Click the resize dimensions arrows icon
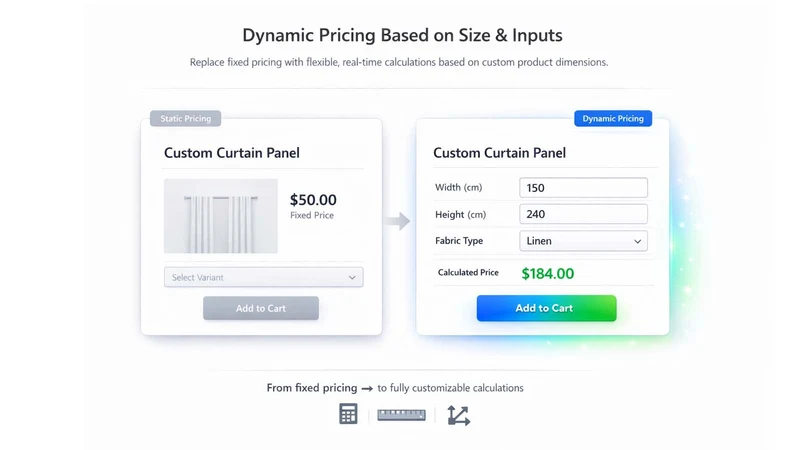 pyautogui.click(x=458, y=415)
